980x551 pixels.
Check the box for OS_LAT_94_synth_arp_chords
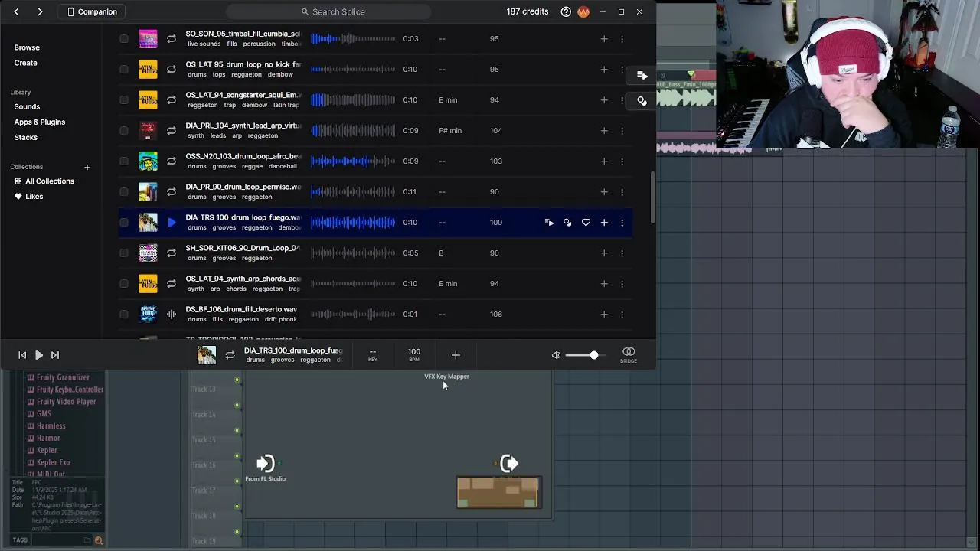pyautogui.click(x=124, y=283)
